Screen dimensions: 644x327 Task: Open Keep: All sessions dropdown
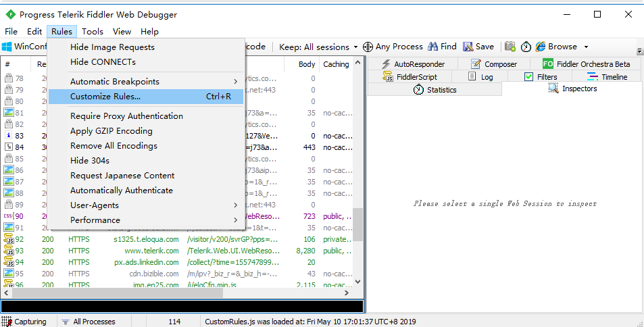point(318,47)
